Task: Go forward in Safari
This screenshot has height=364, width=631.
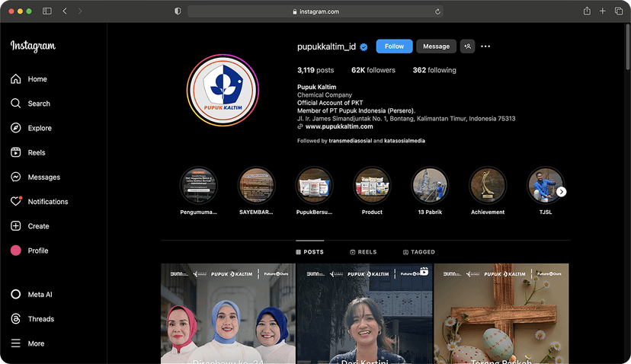Action: tap(80, 11)
